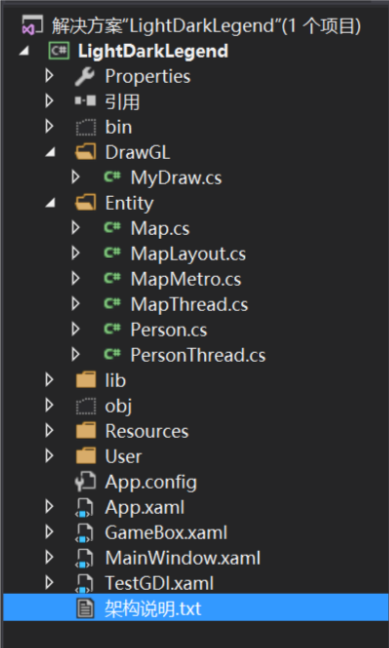Click the solution icon at the top
Screen dimensions: 389x648
coord(32,26)
